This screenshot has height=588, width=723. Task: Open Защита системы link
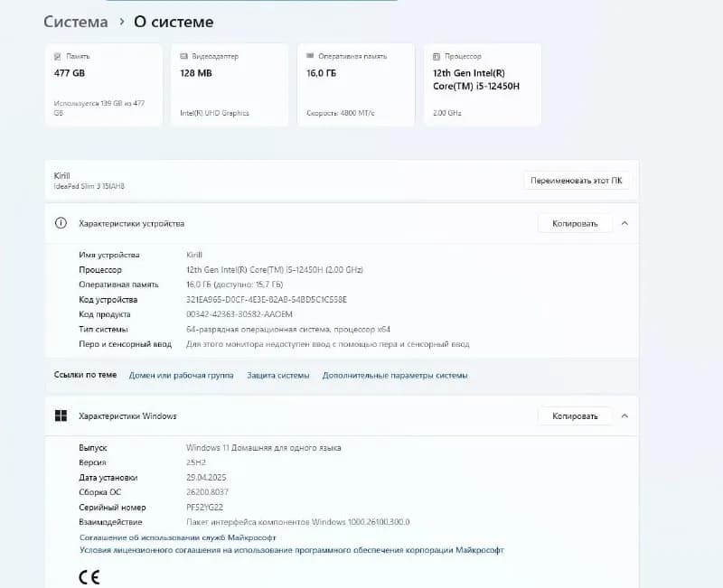(278, 376)
